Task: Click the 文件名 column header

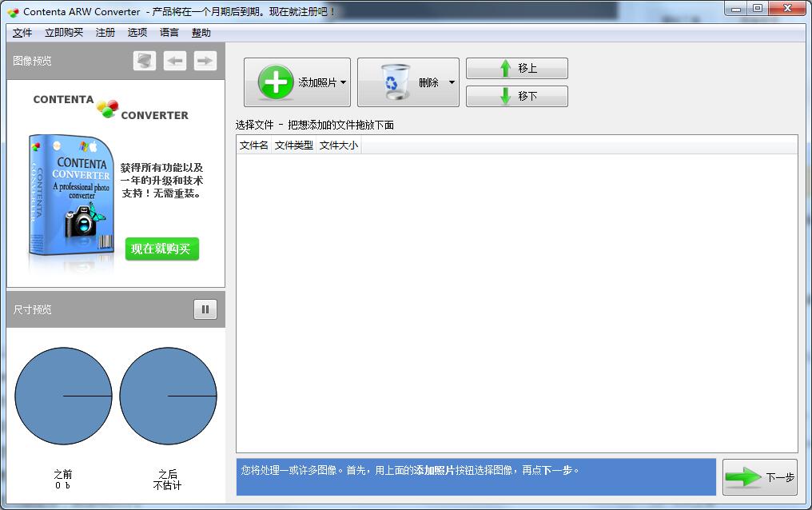Action: pos(253,145)
